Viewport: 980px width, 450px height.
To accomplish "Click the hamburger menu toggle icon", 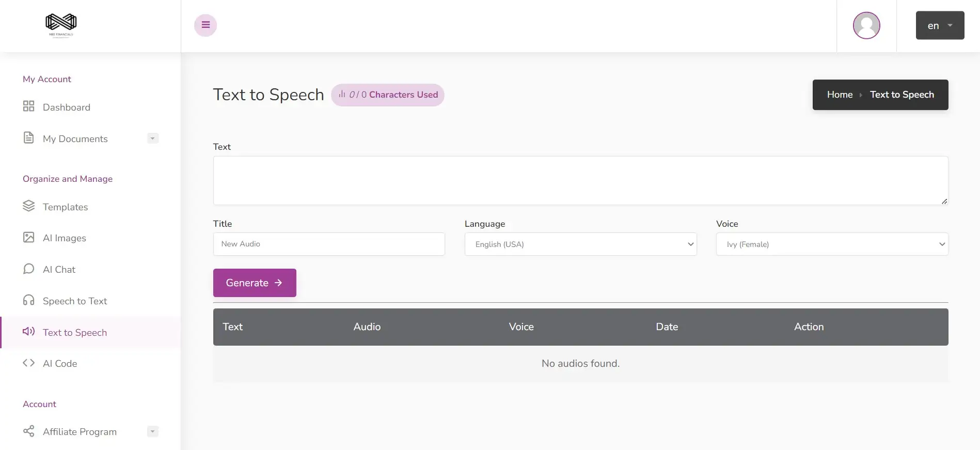I will pyautogui.click(x=206, y=25).
